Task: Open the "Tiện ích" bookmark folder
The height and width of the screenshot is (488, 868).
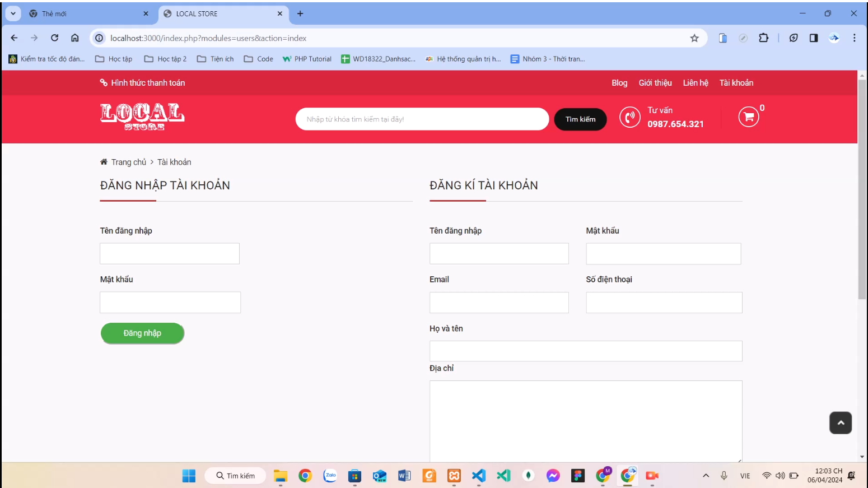Action: click(216, 59)
